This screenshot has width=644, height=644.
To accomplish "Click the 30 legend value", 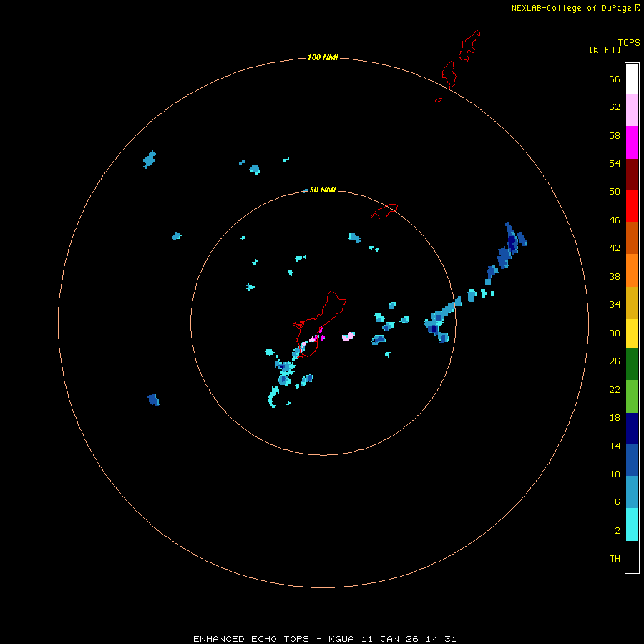I will coord(615,333).
